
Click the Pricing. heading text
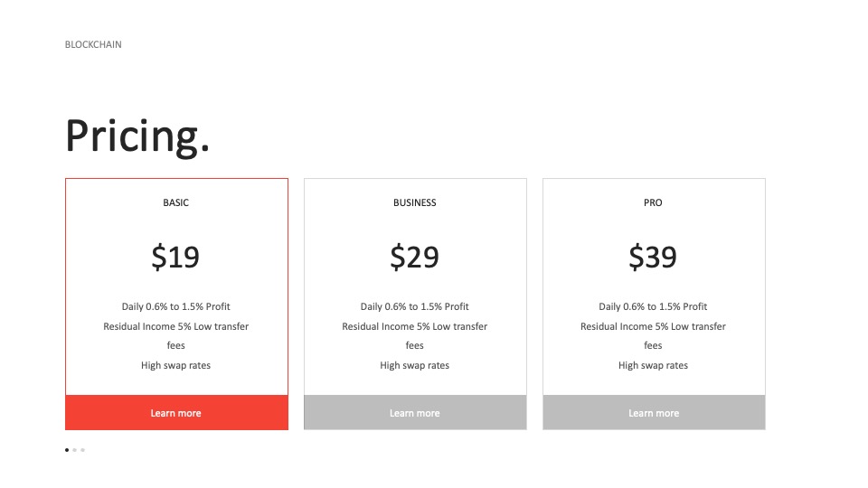137,136
